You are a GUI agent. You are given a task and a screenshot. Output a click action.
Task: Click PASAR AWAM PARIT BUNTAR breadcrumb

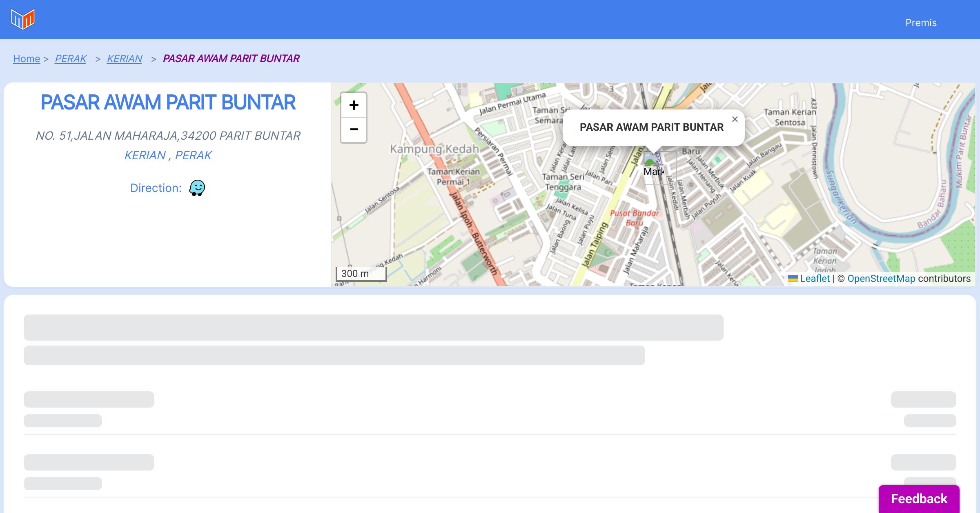tap(231, 59)
